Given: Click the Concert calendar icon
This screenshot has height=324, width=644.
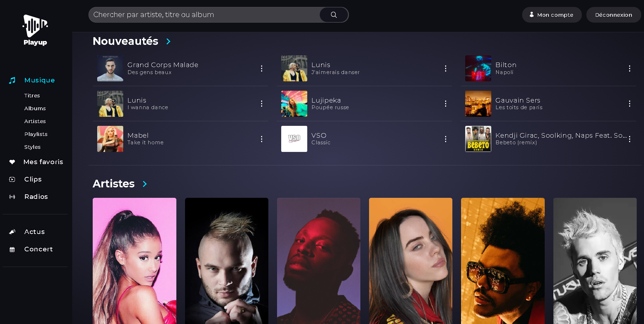Looking at the screenshot, I should coord(12,250).
